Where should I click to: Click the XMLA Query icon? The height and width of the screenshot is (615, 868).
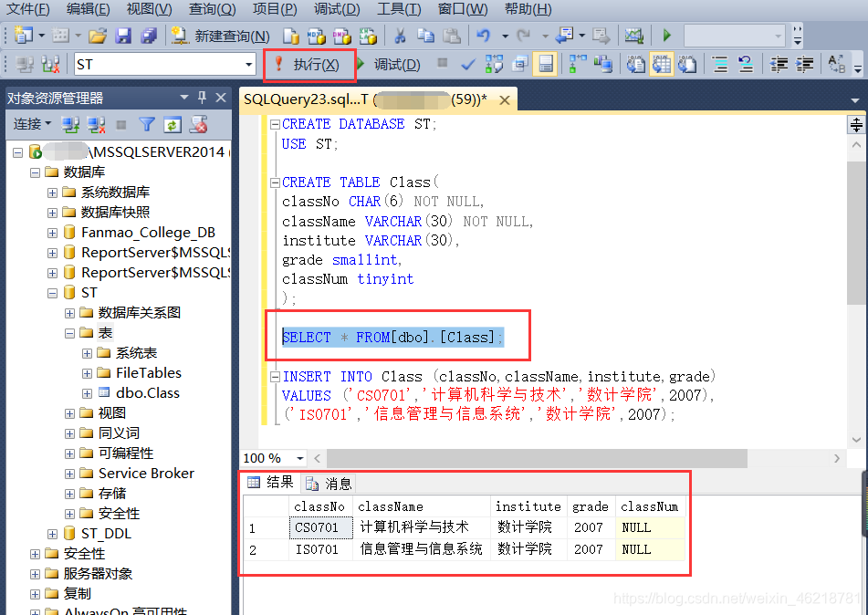point(368,36)
